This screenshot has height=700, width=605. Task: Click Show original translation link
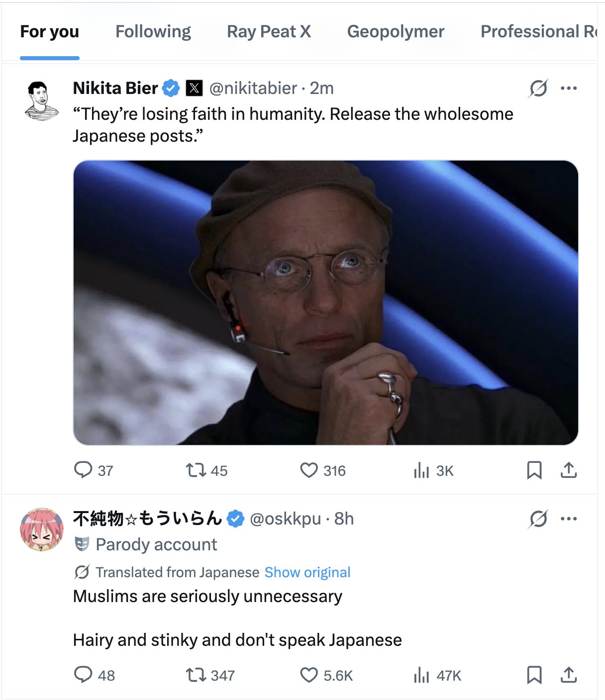click(x=307, y=572)
